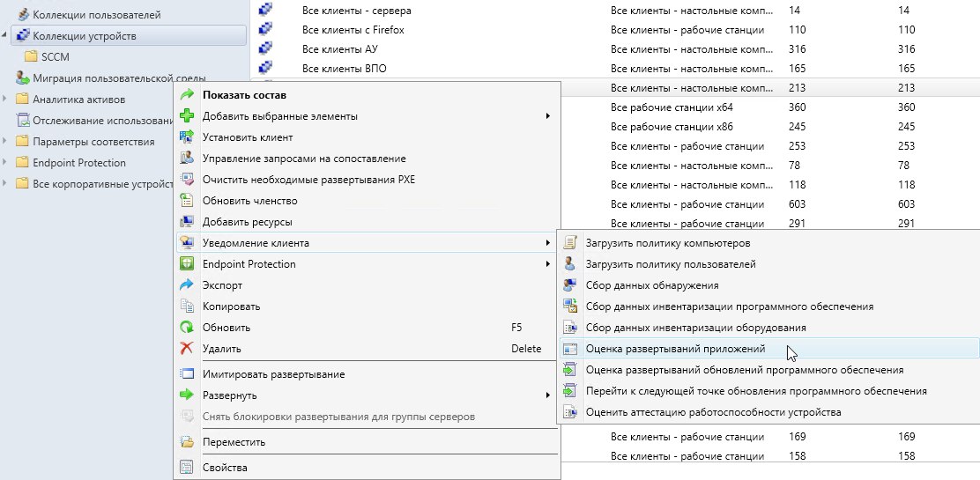Image resolution: width=980 pixels, height=480 pixels.
Task: Click the red X Удалить icon
Action: [187, 349]
